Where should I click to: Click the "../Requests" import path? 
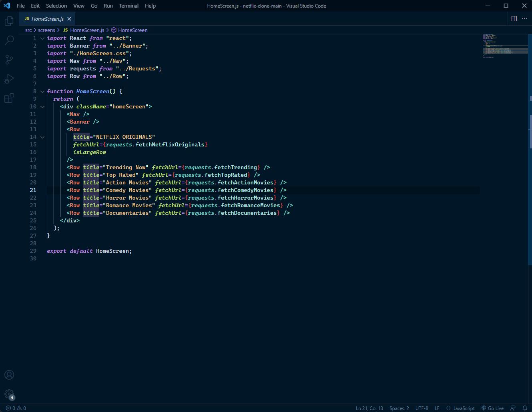coord(137,69)
